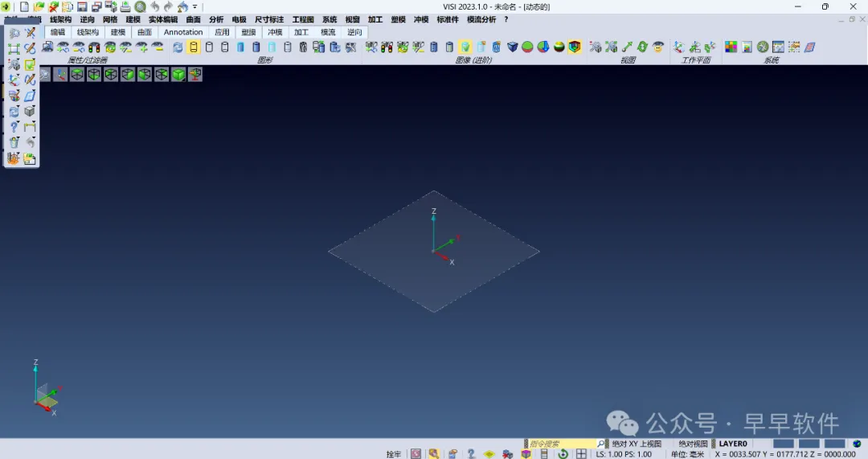This screenshot has height=459, width=868.
Task: Switch to the Annotation ribbon tab
Action: (x=183, y=32)
